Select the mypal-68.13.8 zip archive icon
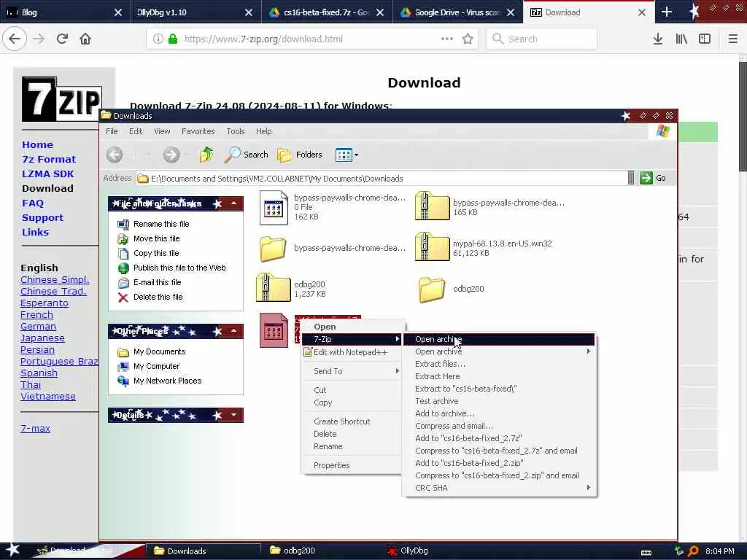This screenshot has height=560, width=747. click(x=432, y=246)
